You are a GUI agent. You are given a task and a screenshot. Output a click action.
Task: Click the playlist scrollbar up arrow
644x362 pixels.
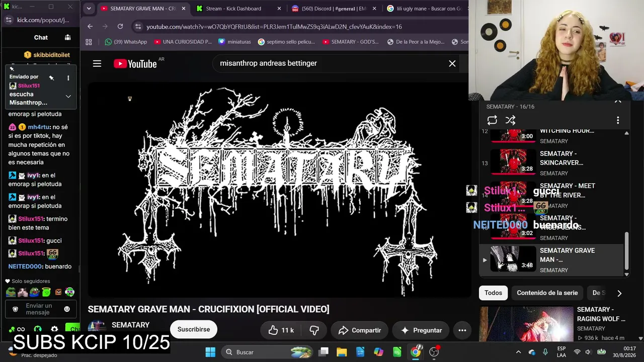tap(626, 133)
